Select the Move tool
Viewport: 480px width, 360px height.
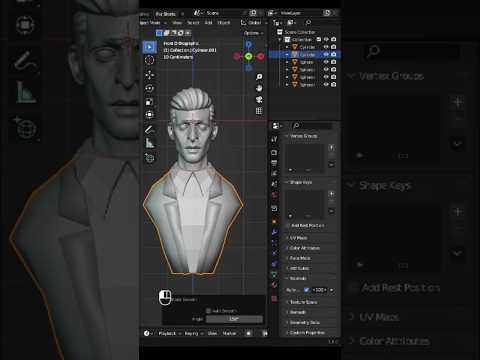point(150,75)
